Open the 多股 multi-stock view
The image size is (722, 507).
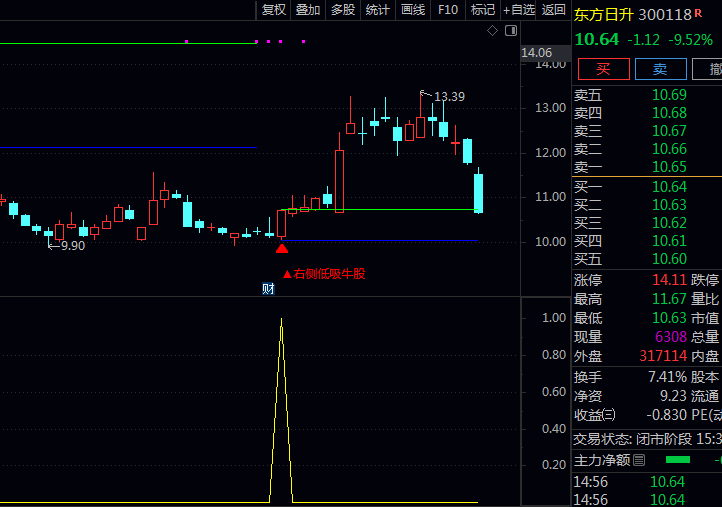(343, 10)
